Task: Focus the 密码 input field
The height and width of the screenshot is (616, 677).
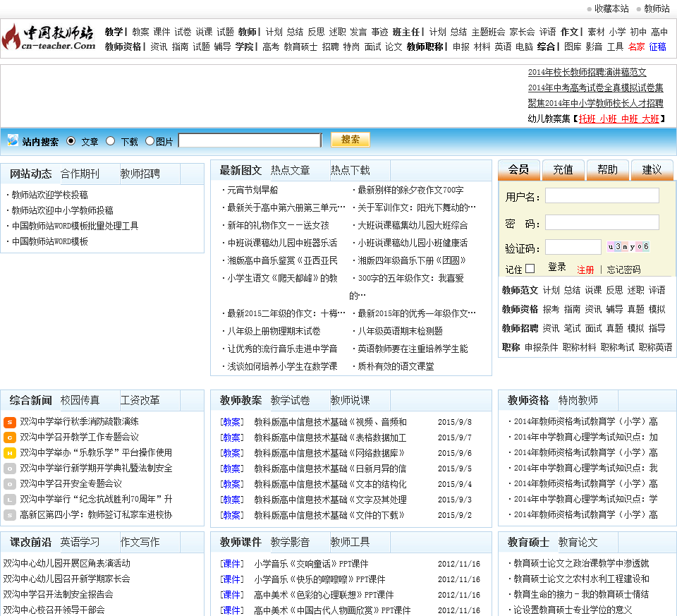Action: click(x=602, y=222)
